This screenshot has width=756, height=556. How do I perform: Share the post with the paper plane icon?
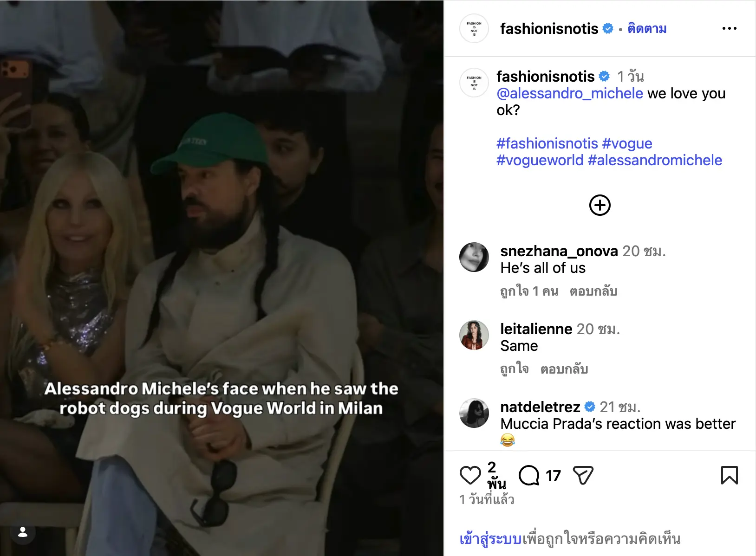583,475
